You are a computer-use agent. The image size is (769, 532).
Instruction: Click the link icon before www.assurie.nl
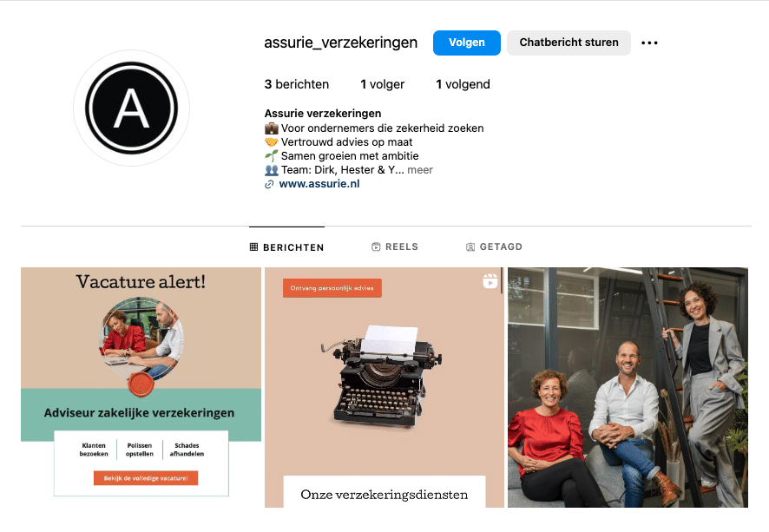[x=269, y=184]
